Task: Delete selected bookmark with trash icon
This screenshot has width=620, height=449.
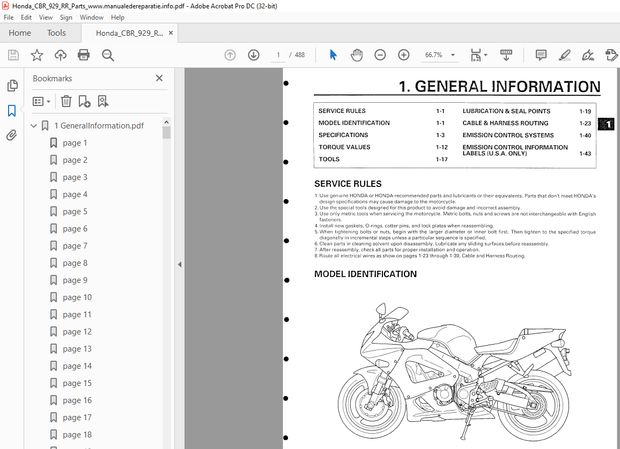Action: click(66, 102)
